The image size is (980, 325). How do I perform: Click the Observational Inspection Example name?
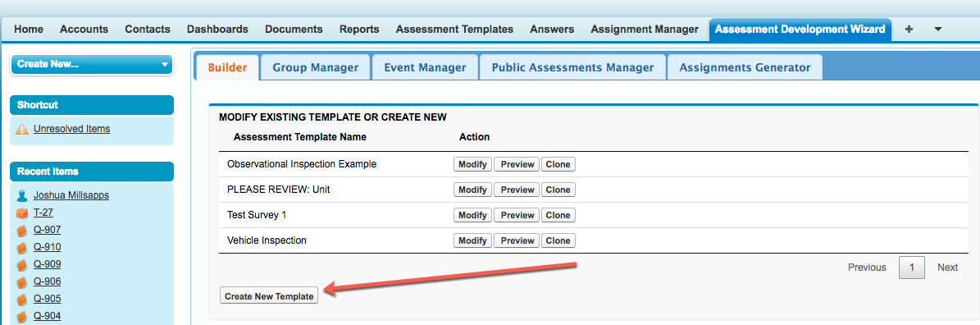(x=302, y=164)
